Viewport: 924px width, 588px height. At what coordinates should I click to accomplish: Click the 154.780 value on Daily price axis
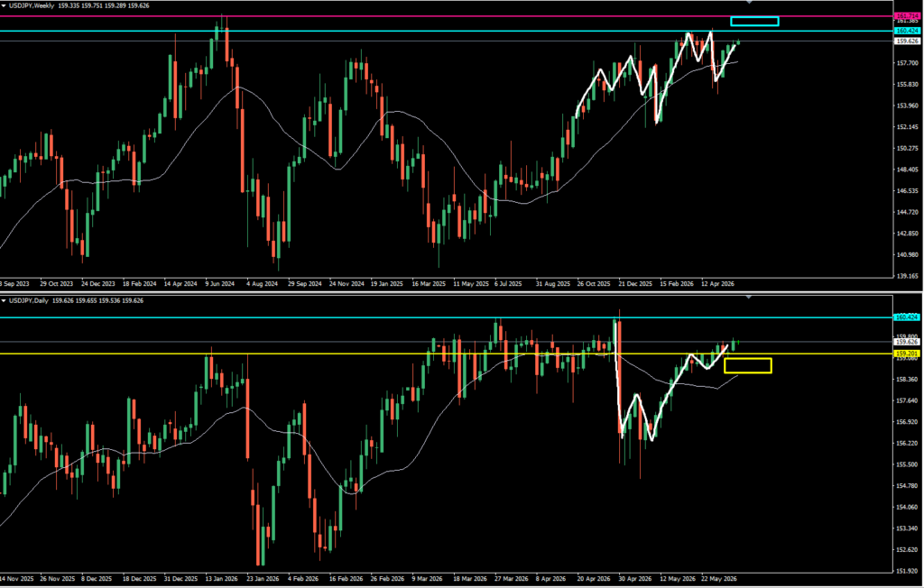[x=908, y=485]
